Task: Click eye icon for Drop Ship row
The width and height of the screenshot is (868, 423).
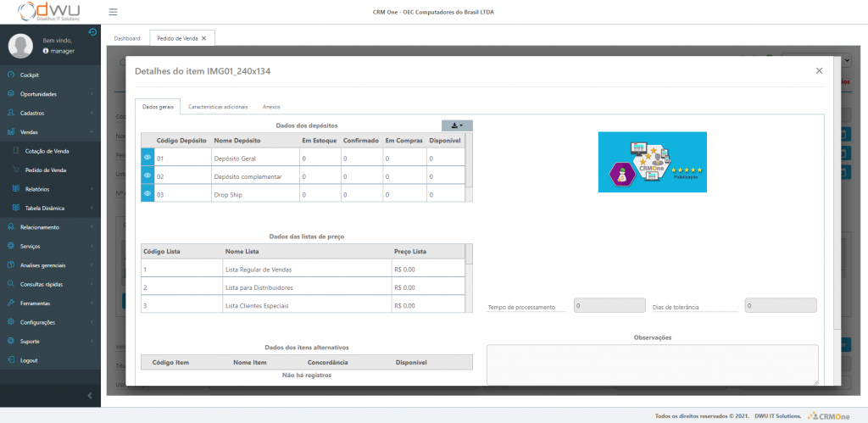Action: tap(147, 194)
